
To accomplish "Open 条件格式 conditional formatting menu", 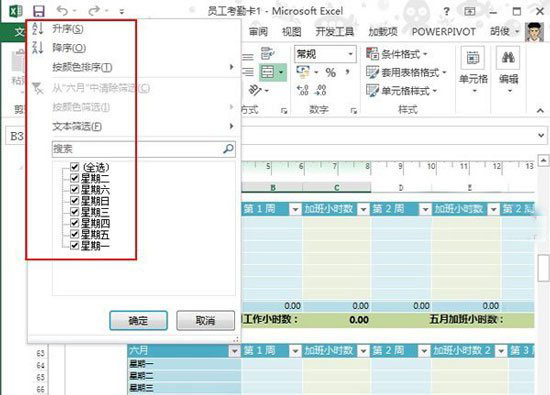I will tap(397, 54).
